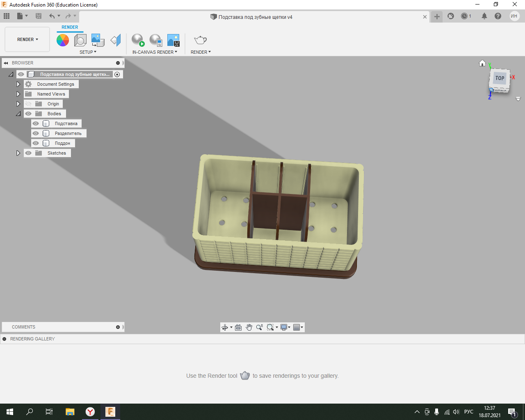Open the IN-CANVAS RENDER menu
Viewport: 525px width, 420px height.
[x=155, y=52]
